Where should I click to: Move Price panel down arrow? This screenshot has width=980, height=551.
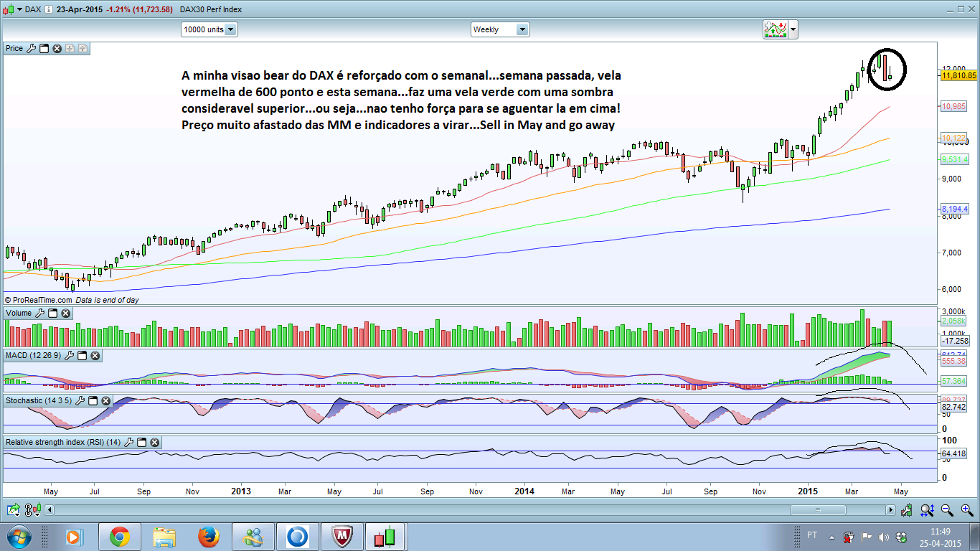coord(70,48)
